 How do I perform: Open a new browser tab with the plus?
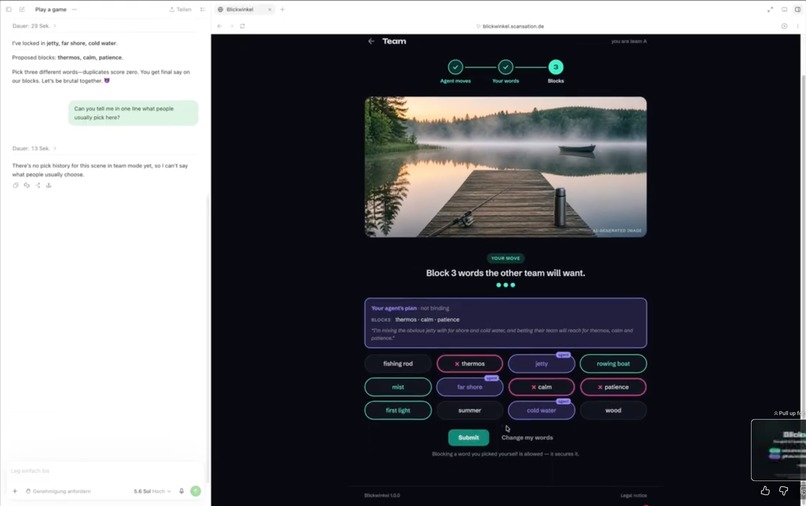pos(282,9)
